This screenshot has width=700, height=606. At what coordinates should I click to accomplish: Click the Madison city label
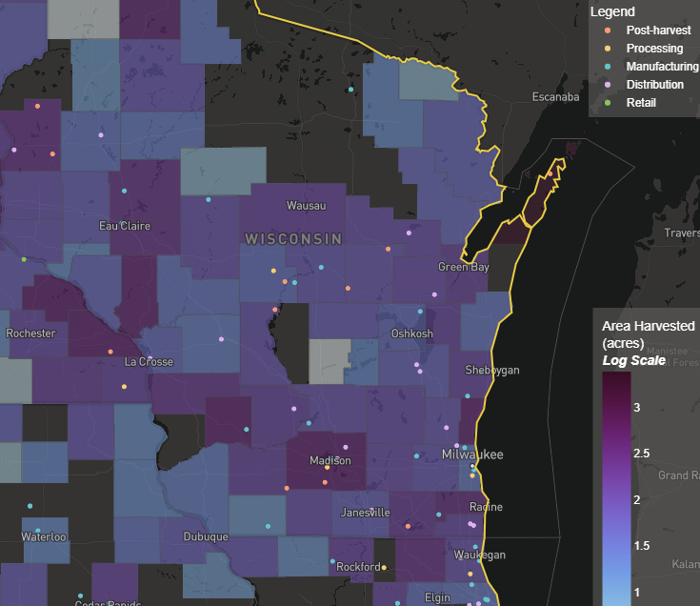(x=330, y=460)
